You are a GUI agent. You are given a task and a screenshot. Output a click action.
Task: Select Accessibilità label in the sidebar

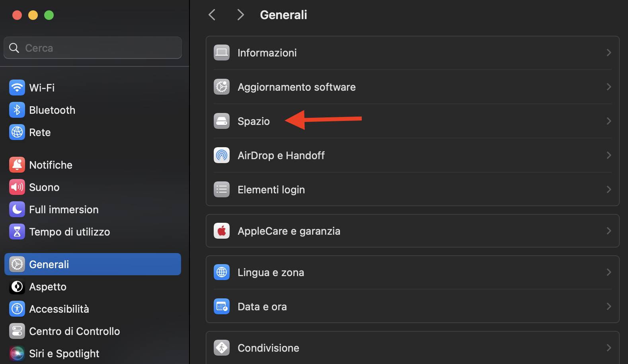[59, 309]
